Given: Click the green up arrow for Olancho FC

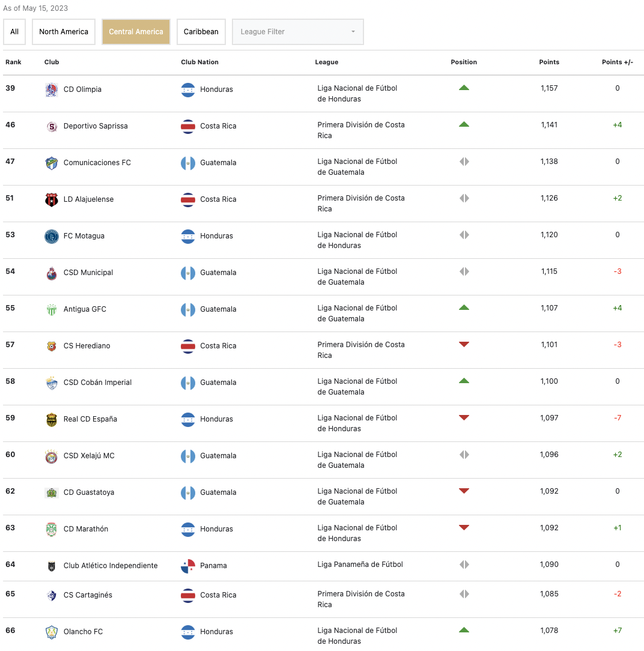Looking at the screenshot, I should click(x=464, y=630).
